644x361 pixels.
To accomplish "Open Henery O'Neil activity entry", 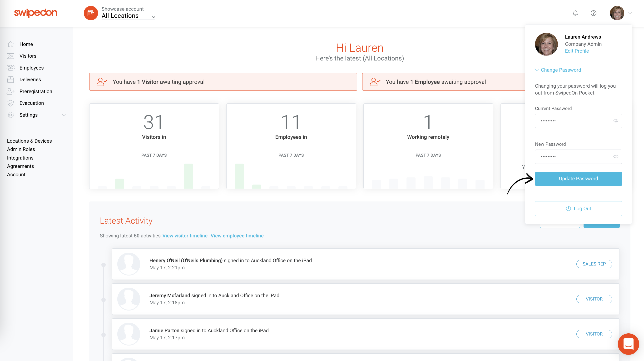I will tap(366, 264).
